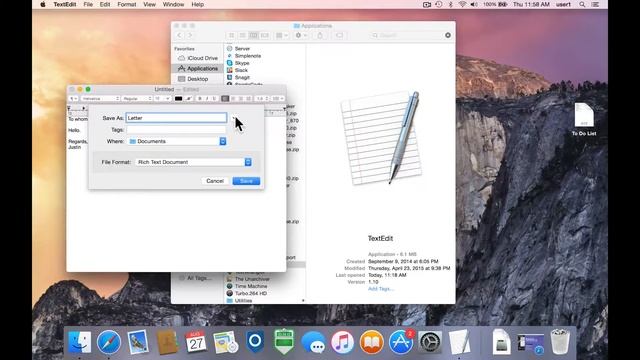The image size is (640, 360).
Task: Select Applications in Finder sidebar
Action: coord(198,69)
